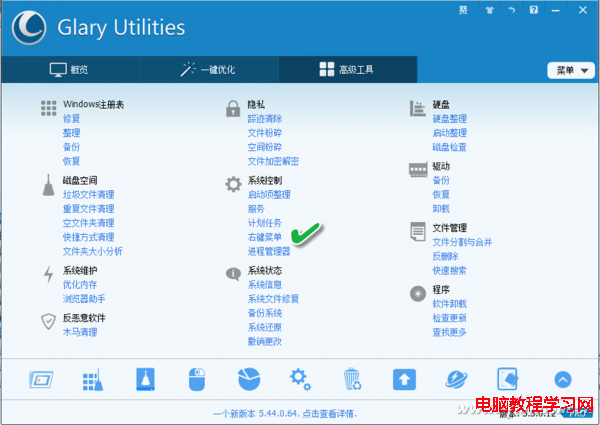Switch to the 一键优化 tab
Screen dimensions: 600x425
pos(209,70)
